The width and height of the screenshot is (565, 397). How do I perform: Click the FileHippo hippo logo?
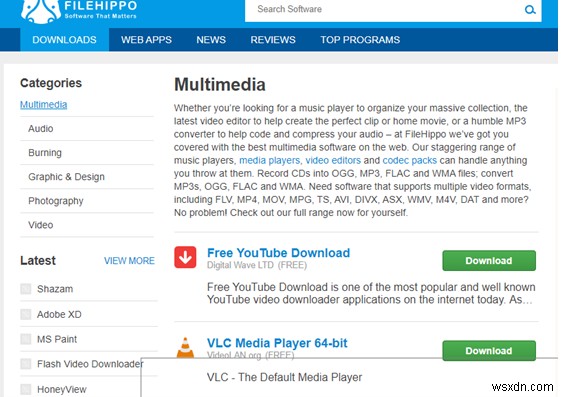(41, 11)
